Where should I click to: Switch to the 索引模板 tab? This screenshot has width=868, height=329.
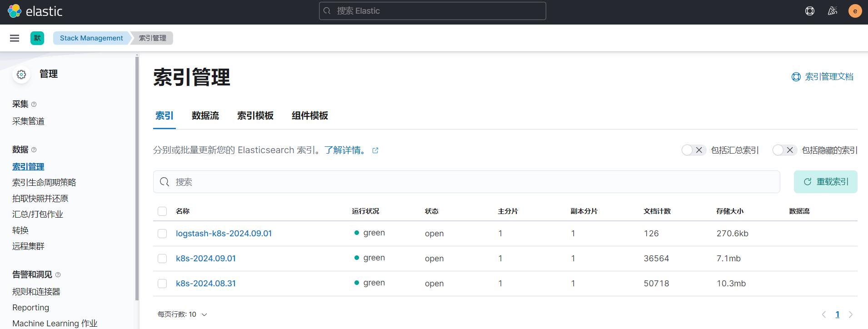(255, 116)
